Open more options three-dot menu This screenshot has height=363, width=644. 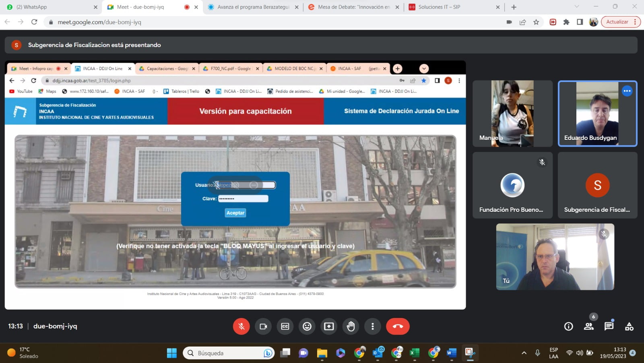pyautogui.click(x=373, y=326)
